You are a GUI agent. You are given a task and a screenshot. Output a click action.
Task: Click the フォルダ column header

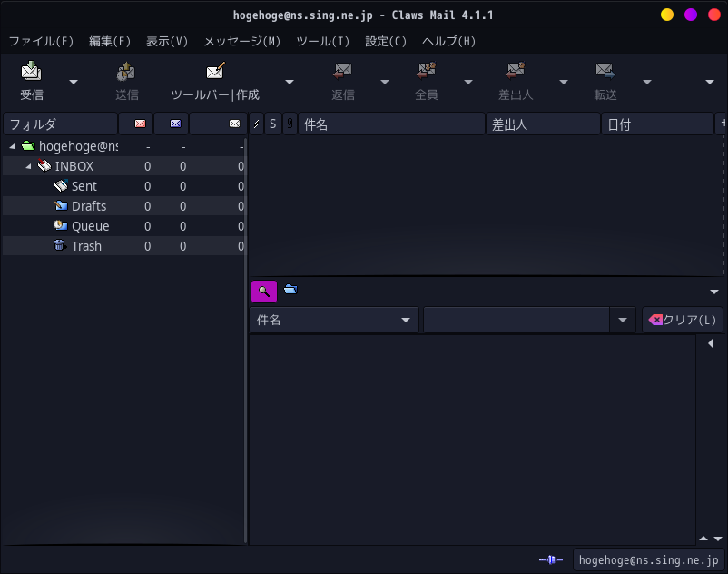click(60, 124)
